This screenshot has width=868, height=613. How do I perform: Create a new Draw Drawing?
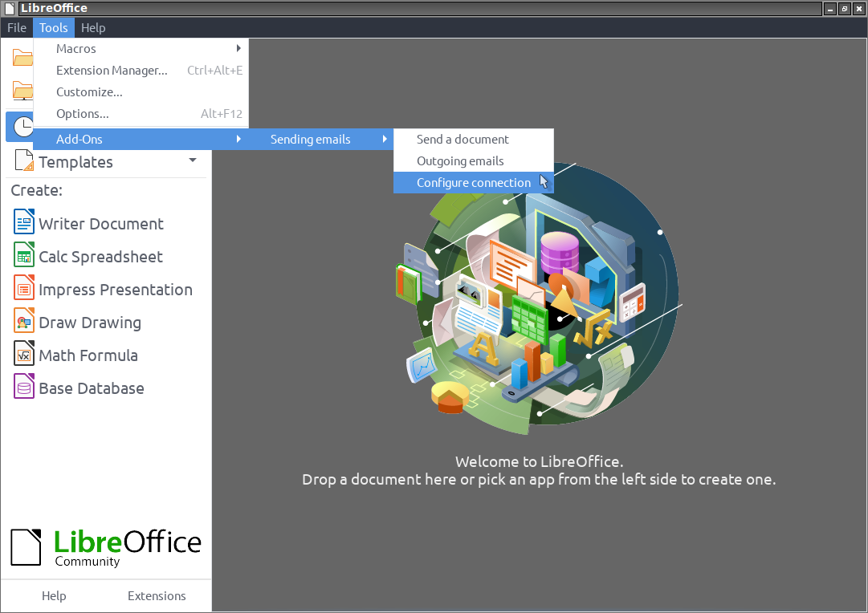[x=90, y=323]
